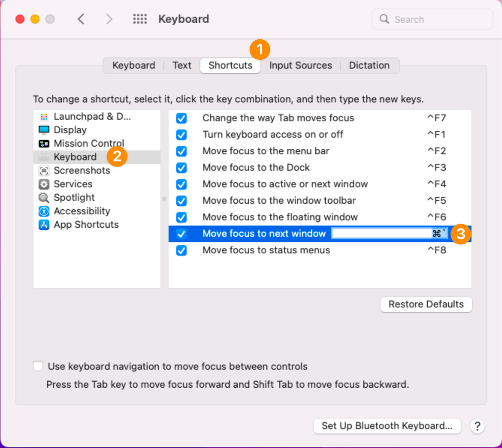The image size is (502, 448).
Task: Uncheck Change the way Tab moves focus
Action: [x=181, y=118]
